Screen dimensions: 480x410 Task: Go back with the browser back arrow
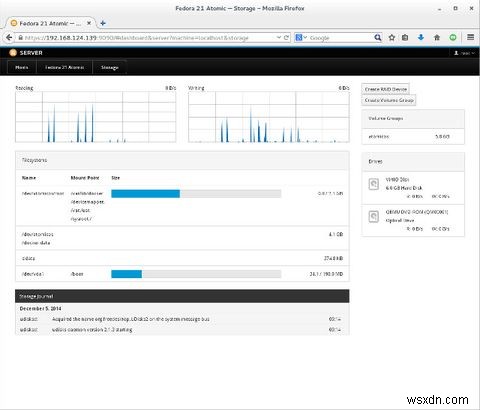pos(9,37)
